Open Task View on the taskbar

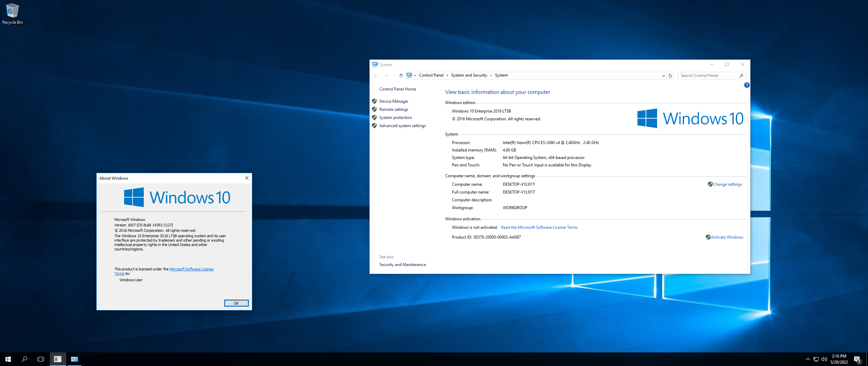coord(41,359)
